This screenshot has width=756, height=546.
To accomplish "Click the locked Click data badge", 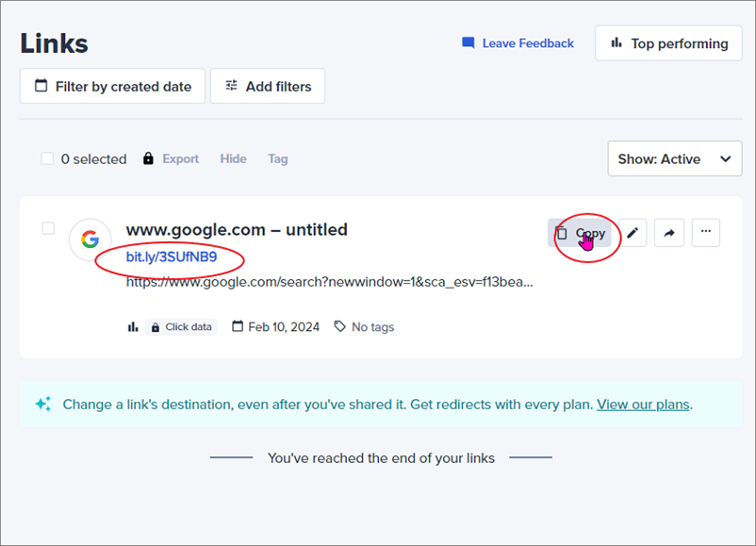I will (x=181, y=327).
